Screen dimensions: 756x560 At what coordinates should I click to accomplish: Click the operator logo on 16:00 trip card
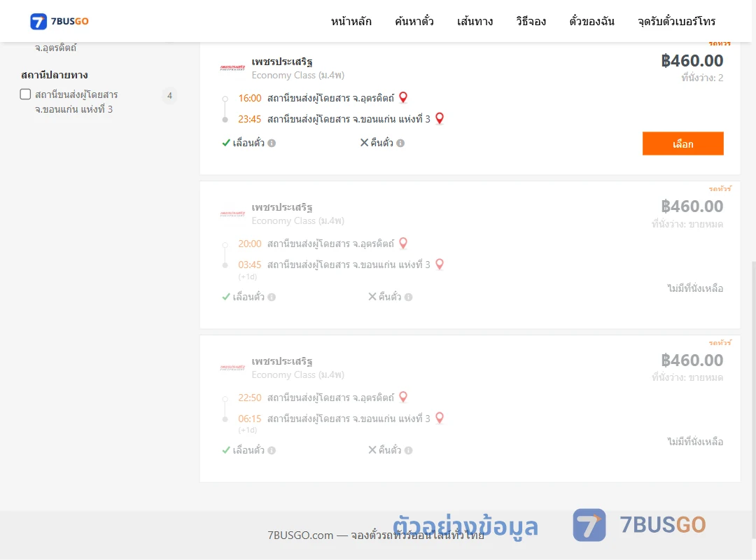point(232,68)
